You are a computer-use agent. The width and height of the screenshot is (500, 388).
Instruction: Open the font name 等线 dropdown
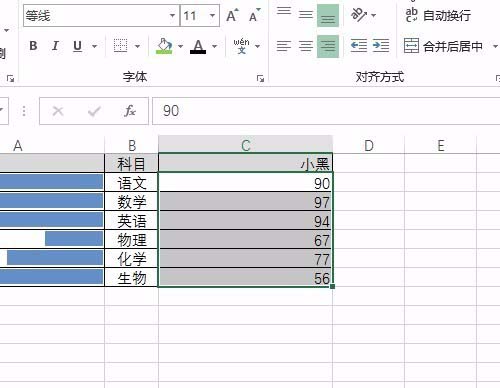pos(172,16)
